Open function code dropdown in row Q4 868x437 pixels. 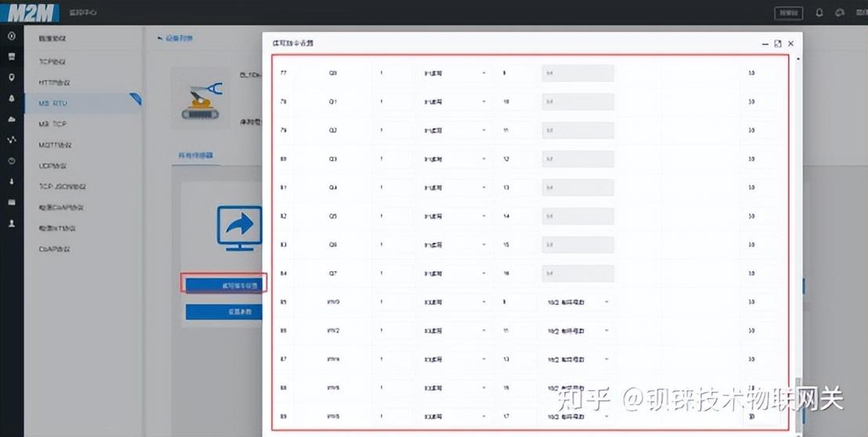[x=455, y=187]
